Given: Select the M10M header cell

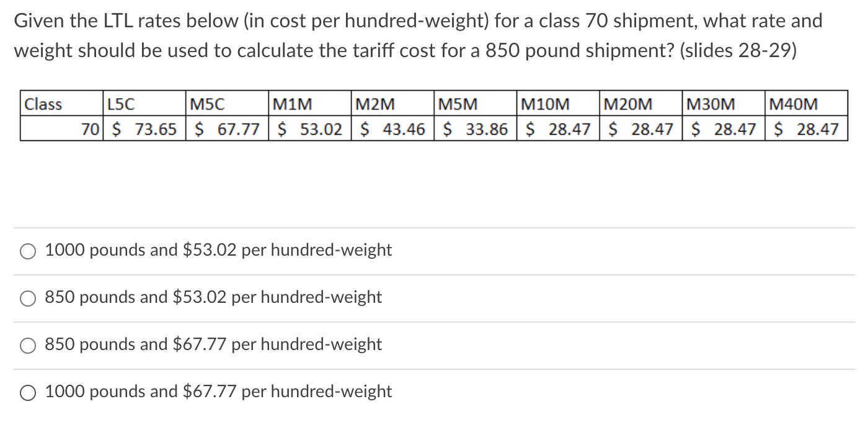Looking at the screenshot, I should click(x=538, y=104).
